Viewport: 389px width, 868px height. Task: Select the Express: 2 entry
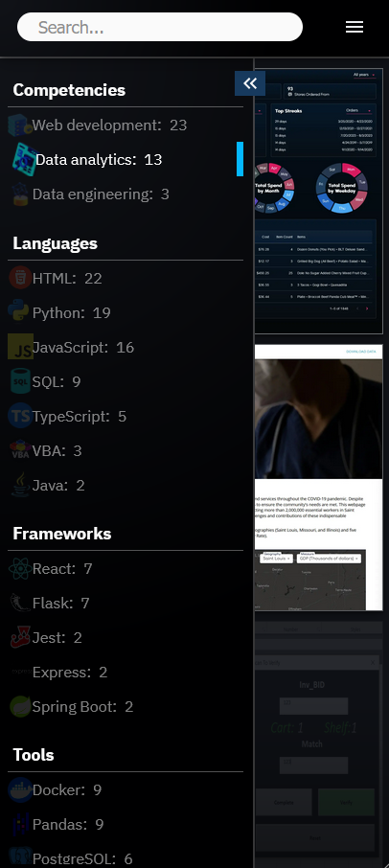pos(126,672)
